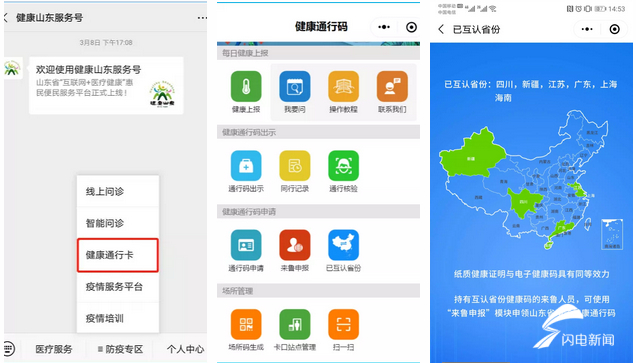The image size is (636, 363).
Task: Tap the 我要问 icon
Action: [x=294, y=86]
